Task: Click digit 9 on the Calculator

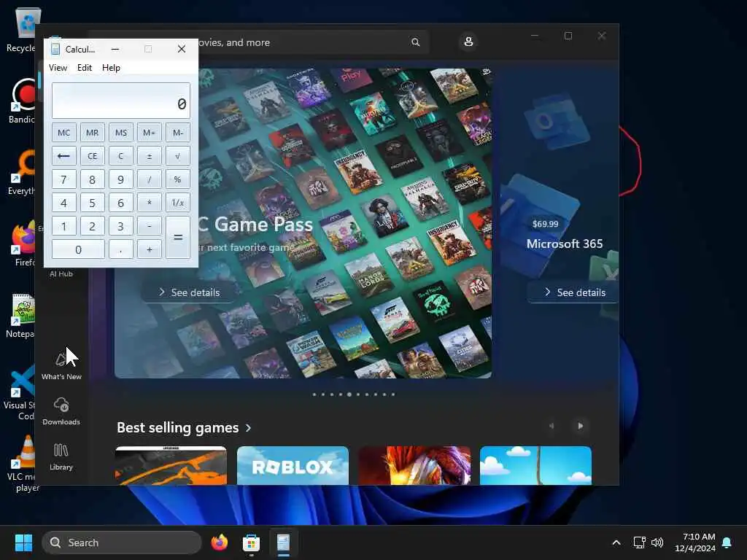Action: pos(121,179)
